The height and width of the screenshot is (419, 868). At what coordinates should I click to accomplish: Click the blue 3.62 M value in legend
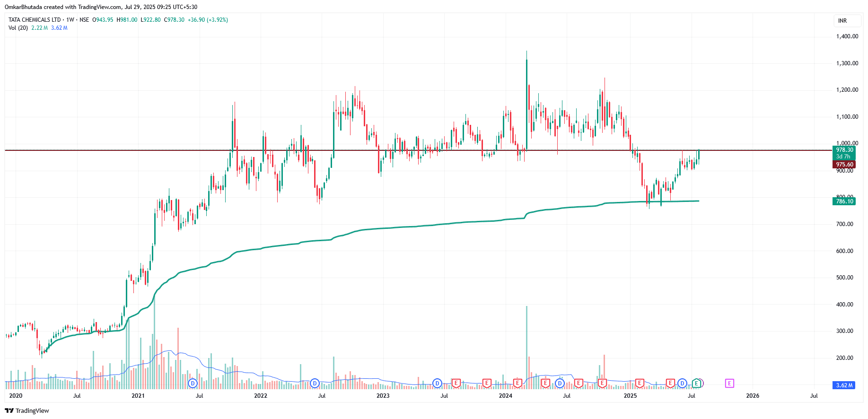click(59, 28)
